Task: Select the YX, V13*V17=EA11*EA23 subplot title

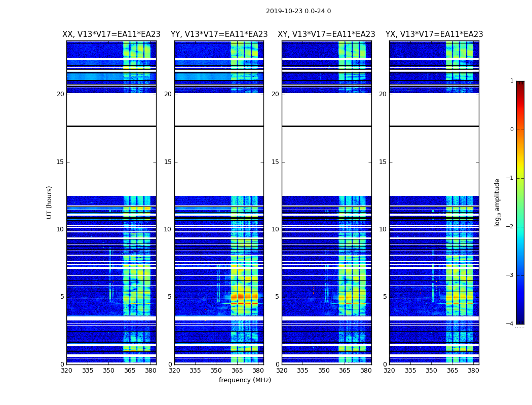Action: coord(434,34)
